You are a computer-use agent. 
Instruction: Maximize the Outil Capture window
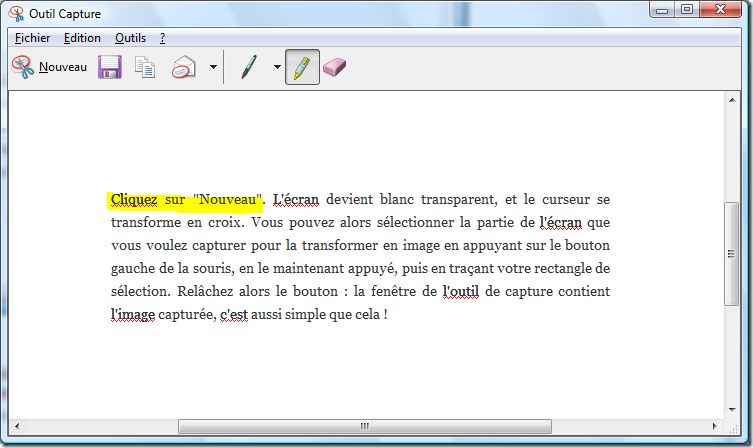pyautogui.click(x=687, y=10)
